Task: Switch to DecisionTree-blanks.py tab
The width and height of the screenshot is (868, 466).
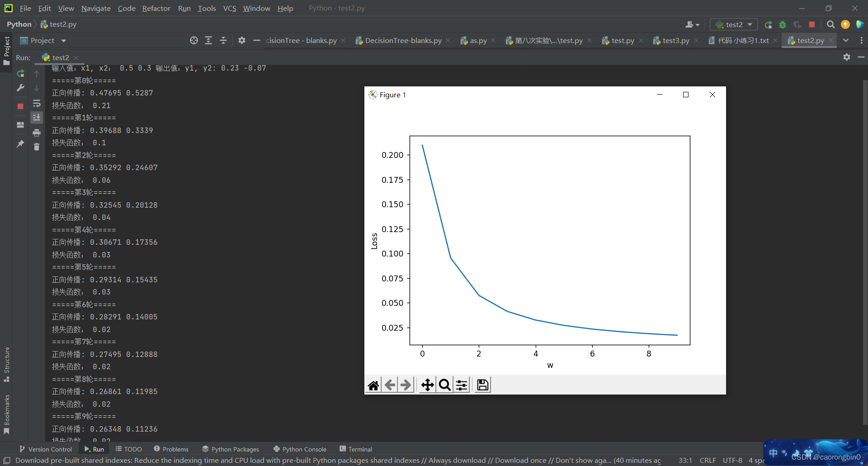Action: click(x=403, y=40)
